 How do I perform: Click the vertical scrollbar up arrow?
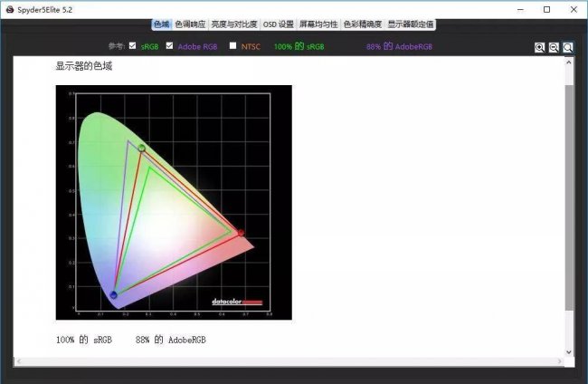569,62
